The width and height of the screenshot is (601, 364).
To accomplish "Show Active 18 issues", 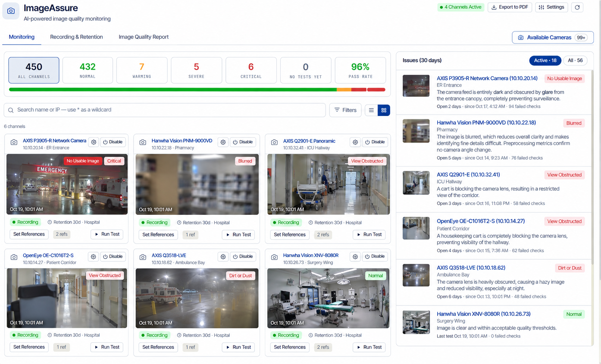I will (545, 60).
